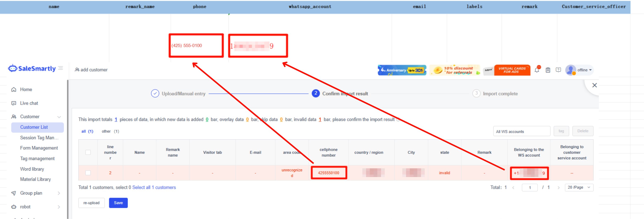Image resolution: width=644 pixels, height=219 pixels.
Task: Check the checkbox for line number 2
Action: [88, 173]
